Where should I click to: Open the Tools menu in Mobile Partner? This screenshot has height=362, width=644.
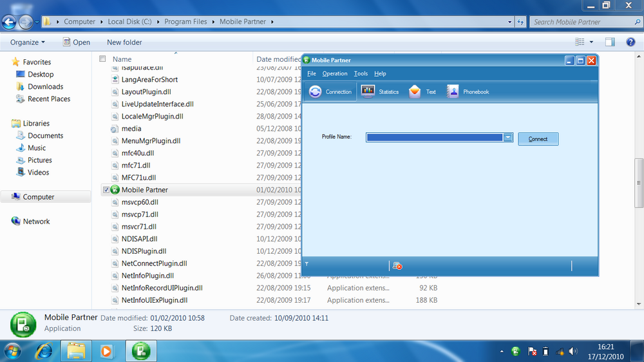click(x=361, y=73)
